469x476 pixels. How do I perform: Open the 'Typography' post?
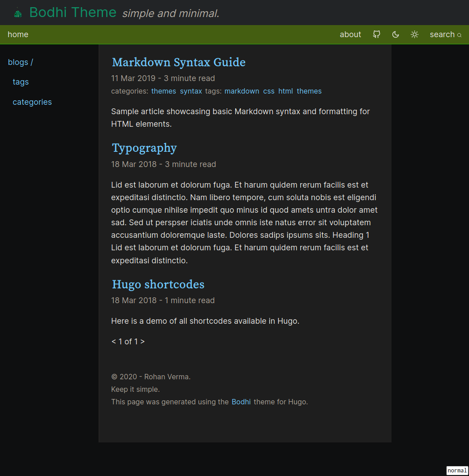coord(144,148)
